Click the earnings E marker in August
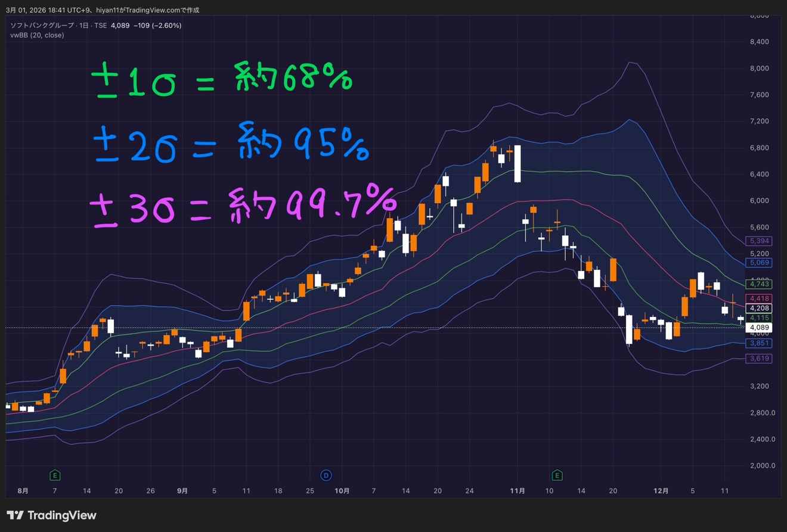 point(55,475)
